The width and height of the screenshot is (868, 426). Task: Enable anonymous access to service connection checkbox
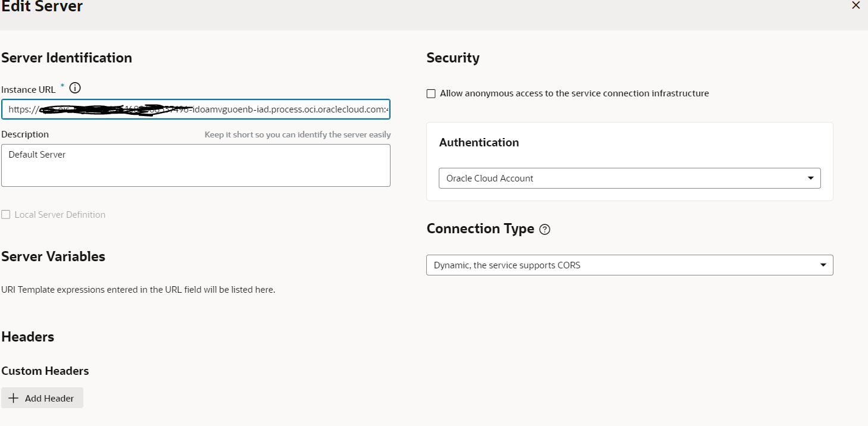431,93
